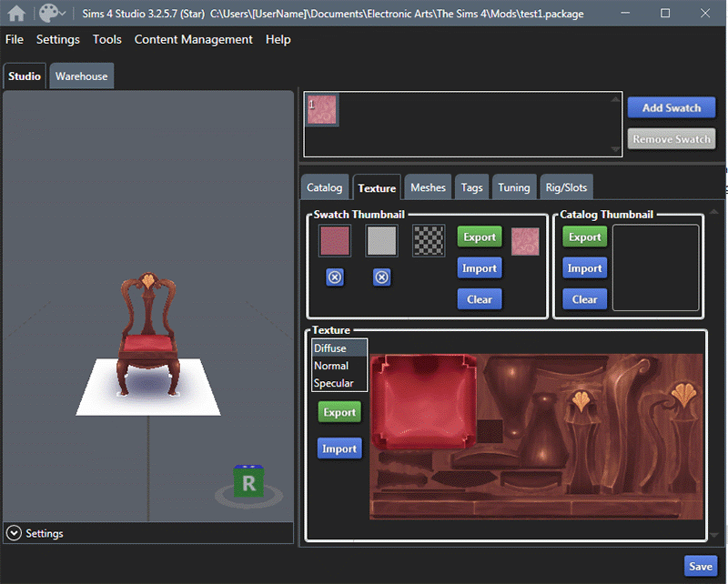This screenshot has height=584, width=728.
Task: Switch to the Meshes tab
Action: (x=428, y=187)
